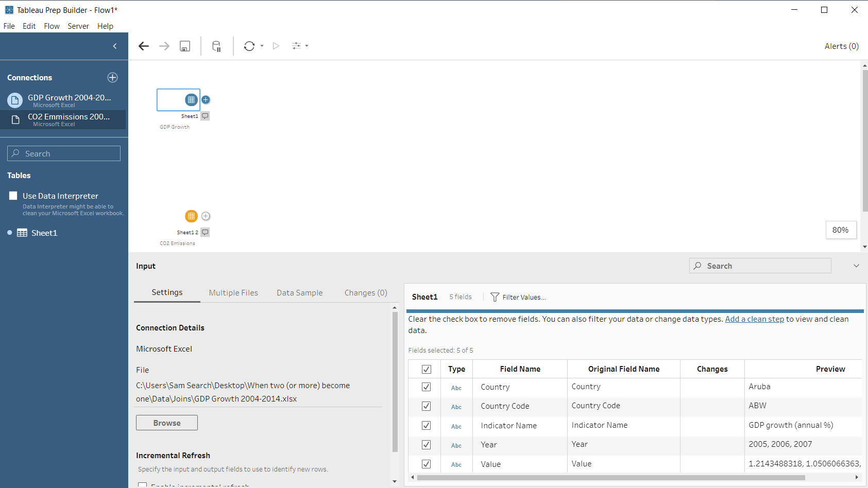
Task: Toggle the select-all fields checkbox
Action: 426,369
